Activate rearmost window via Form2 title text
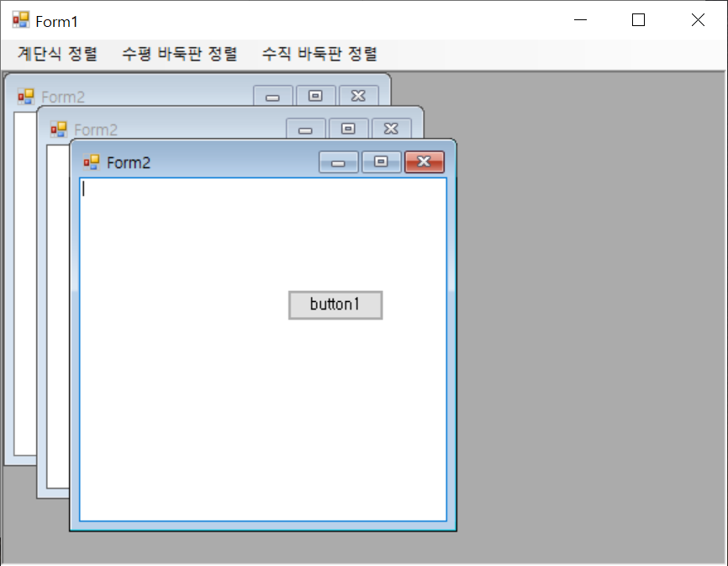Viewport: 728px width, 566px height. (63, 97)
